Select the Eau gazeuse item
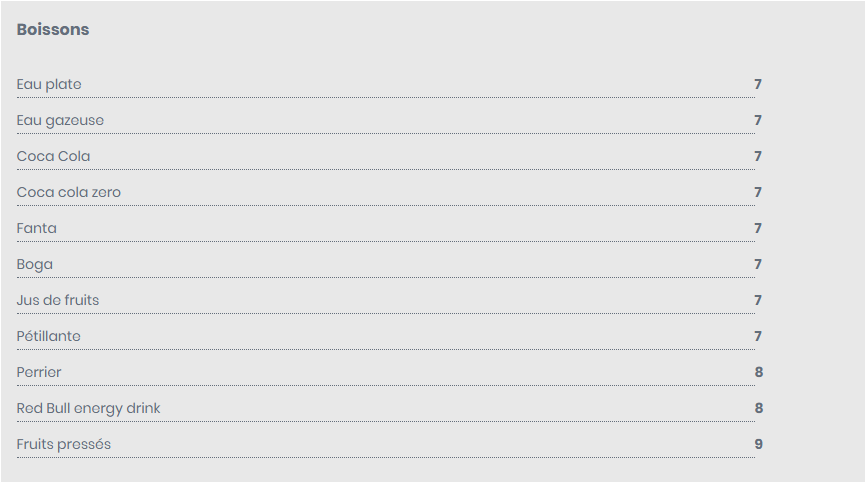This screenshot has height=482, width=865. point(60,120)
